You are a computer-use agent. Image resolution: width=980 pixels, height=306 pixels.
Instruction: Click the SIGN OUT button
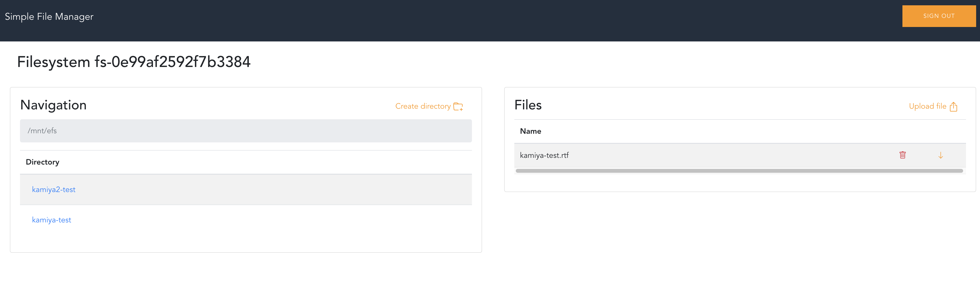click(939, 16)
